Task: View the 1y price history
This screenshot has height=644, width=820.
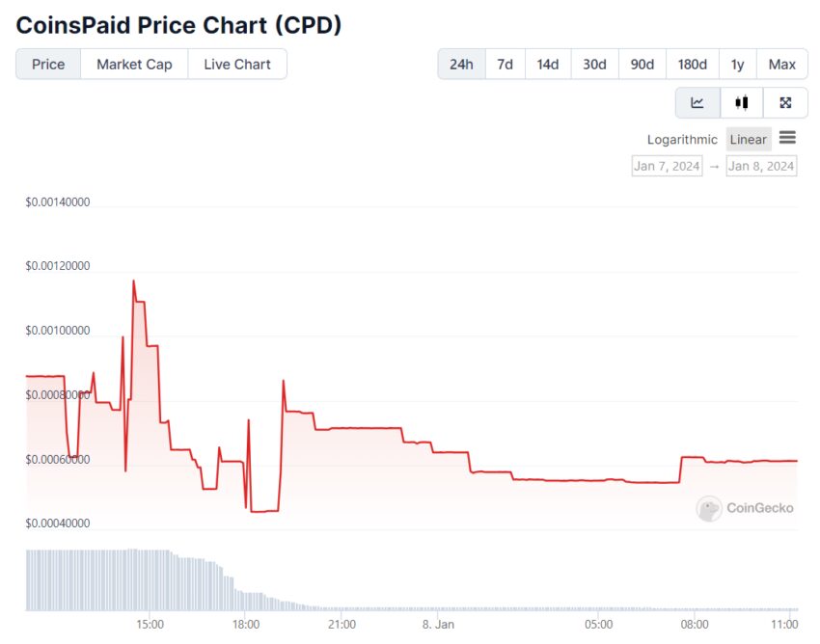Action: (737, 65)
